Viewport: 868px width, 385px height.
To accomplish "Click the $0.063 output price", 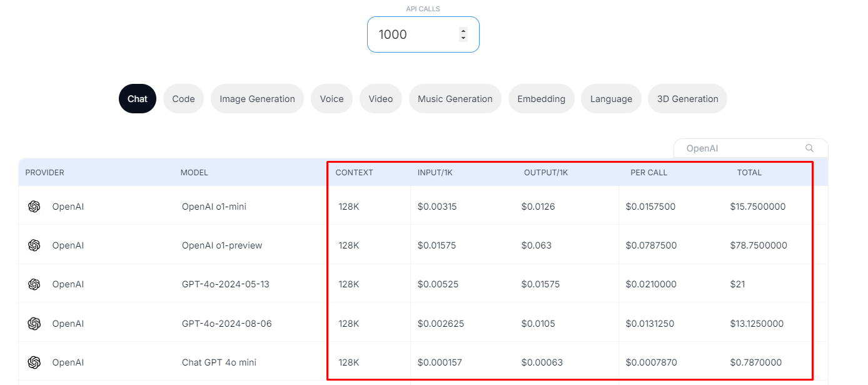I will (537, 245).
